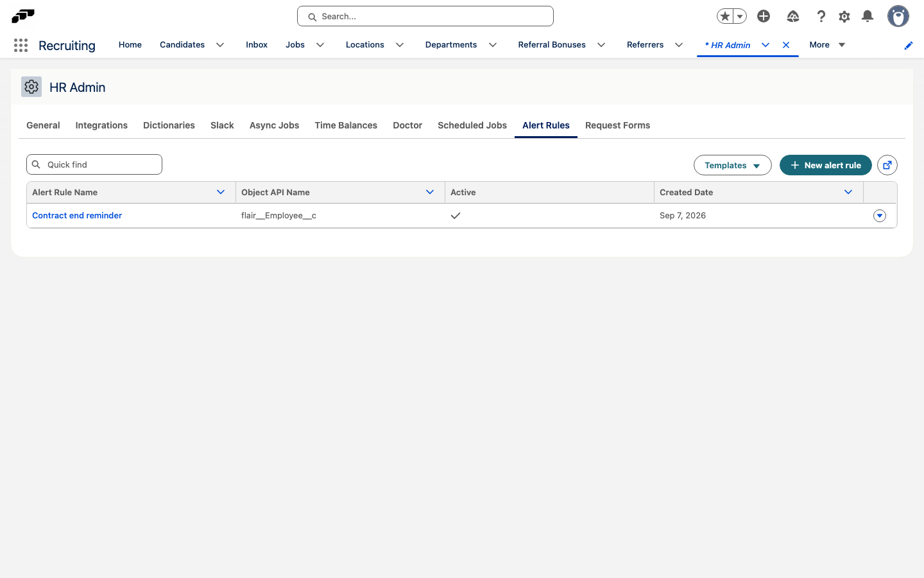Open the Object API Name column menu
Viewport: 924px width, 578px height.
click(430, 192)
